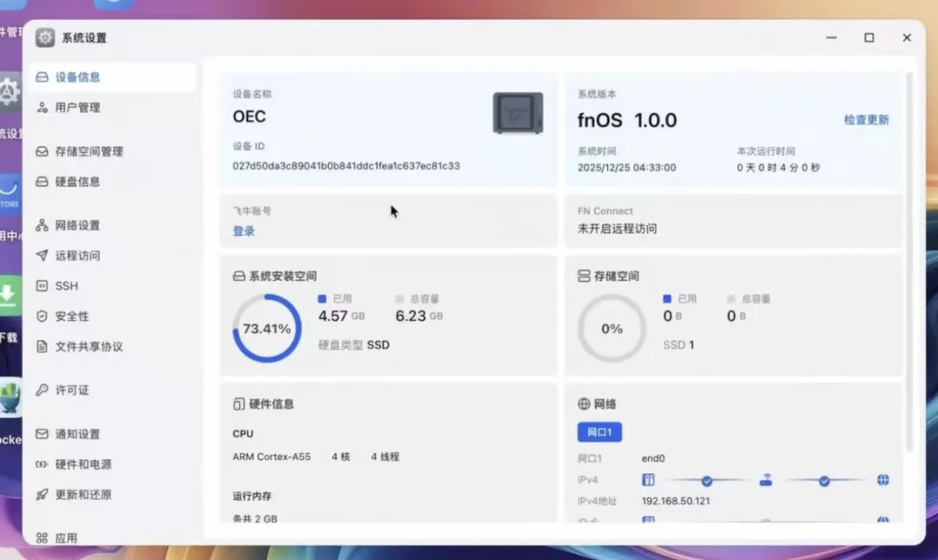Click the 4.57 GB used value
Viewport: 938px width, 560px height.
click(x=341, y=316)
